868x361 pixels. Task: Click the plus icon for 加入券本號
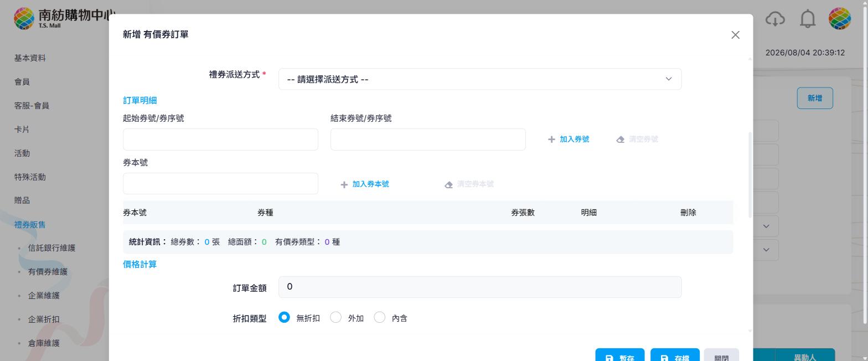344,184
